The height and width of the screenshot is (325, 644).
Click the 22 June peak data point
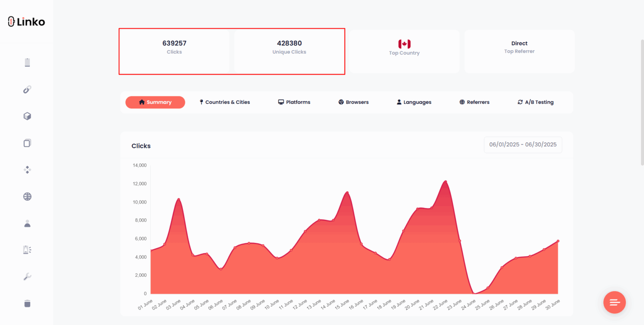[446, 181]
